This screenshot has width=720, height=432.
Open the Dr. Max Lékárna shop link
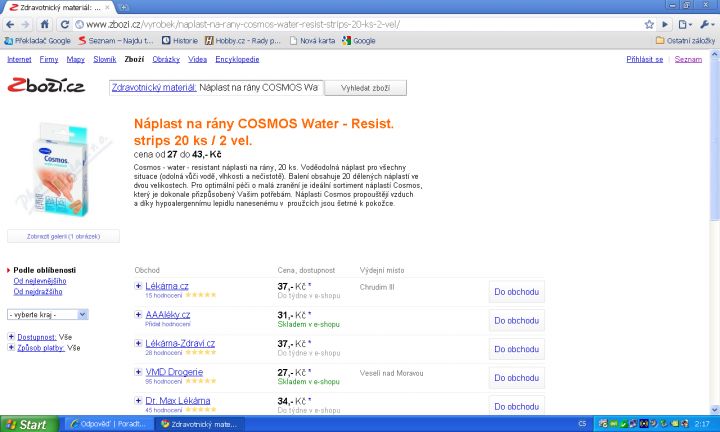coord(178,400)
